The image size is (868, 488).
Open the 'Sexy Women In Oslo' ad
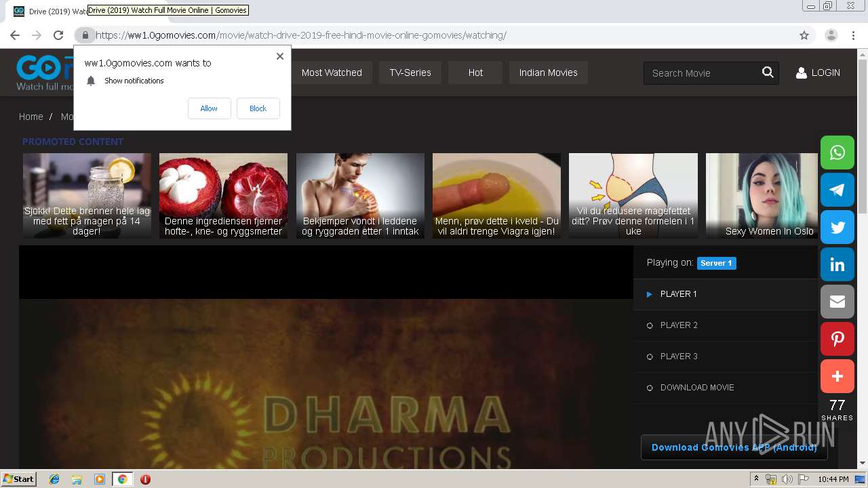click(x=762, y=195)
